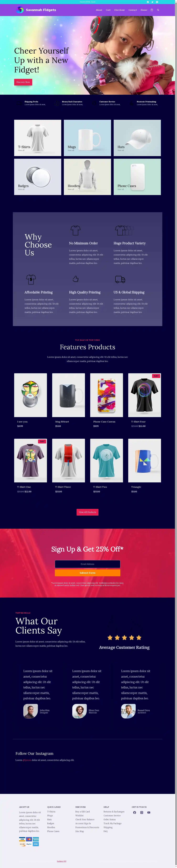Click the View All Products button

point(87,512)
